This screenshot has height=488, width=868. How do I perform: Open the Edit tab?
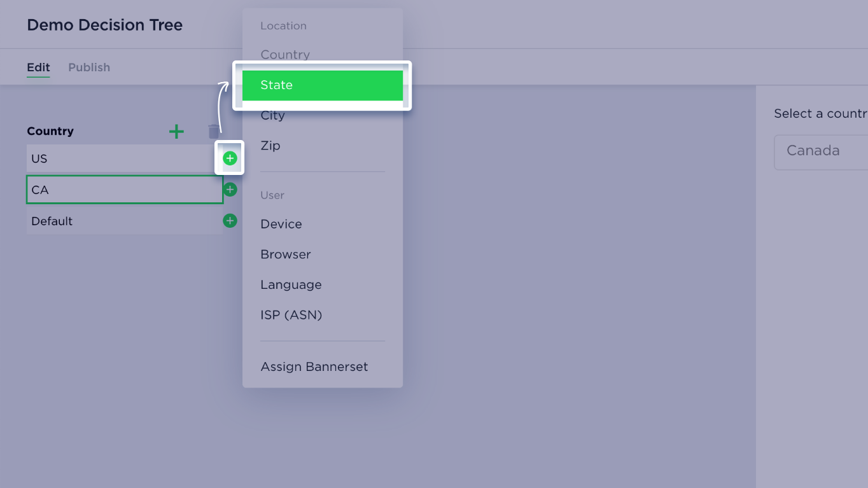click(x=38, y=67)
